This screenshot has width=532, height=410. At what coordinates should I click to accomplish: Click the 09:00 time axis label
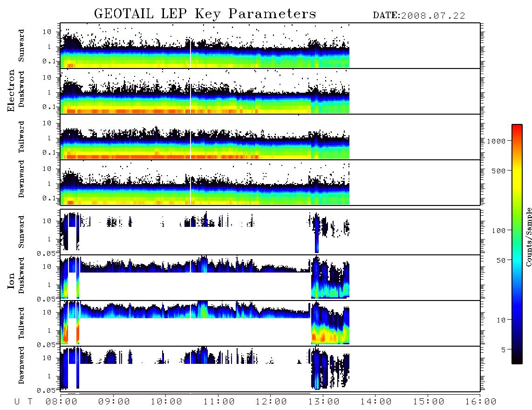click(114, 402)
